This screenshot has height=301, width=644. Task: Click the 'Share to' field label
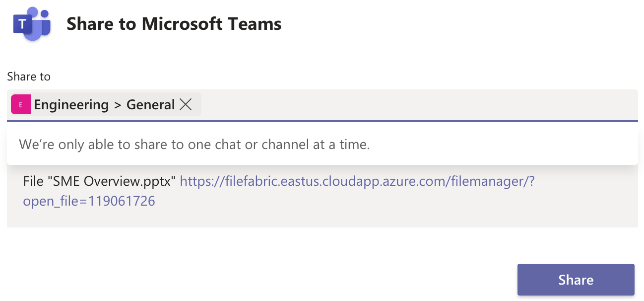[28, 76]
